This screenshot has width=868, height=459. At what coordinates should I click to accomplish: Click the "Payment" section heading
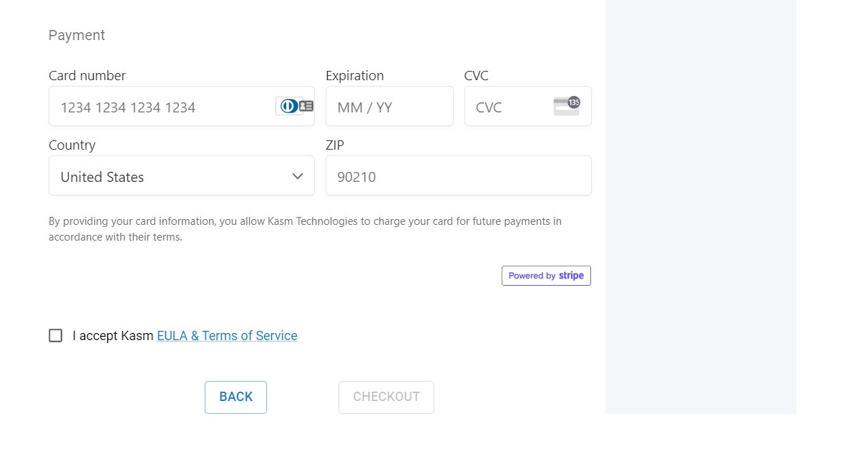pyautogui.click(x=77, y=35)
